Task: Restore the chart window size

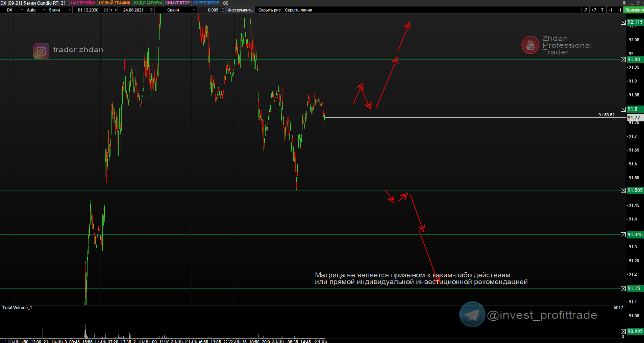Action: [638, 3]
